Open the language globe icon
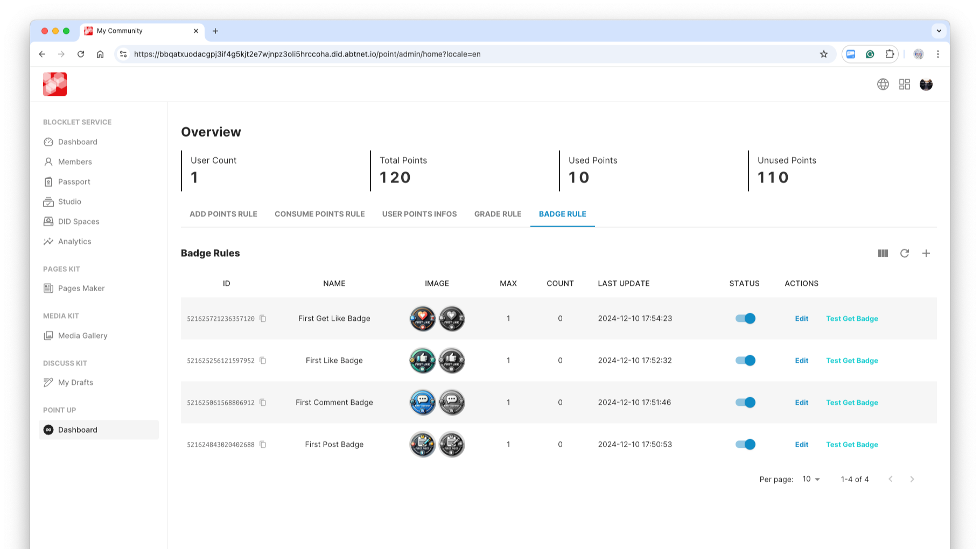The image size is (980, 549). (x=883, y=85)
